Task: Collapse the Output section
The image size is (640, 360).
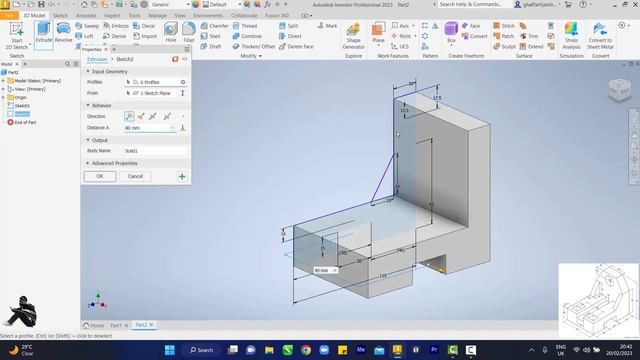Action: 88,140
